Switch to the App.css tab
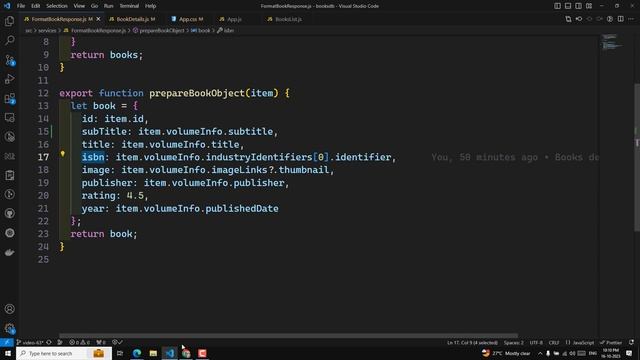This screenshot has width=640, height=360. coord(187,19)
